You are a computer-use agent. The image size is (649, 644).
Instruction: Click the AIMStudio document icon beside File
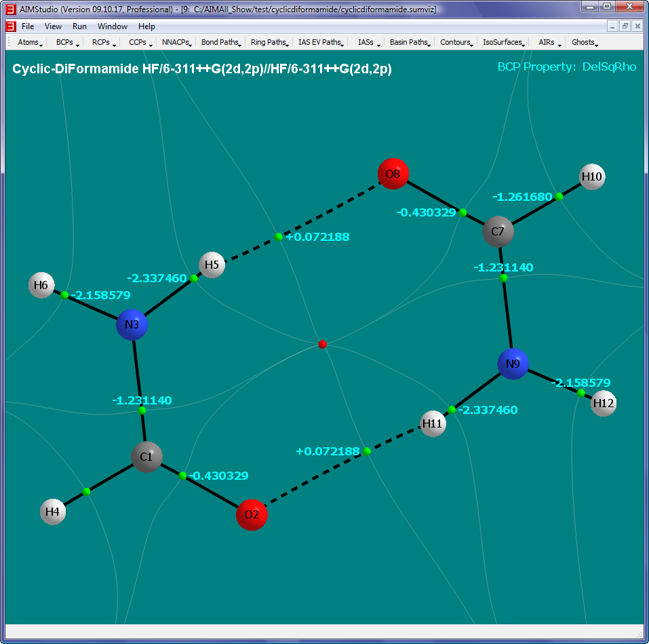tap(10, 26)
